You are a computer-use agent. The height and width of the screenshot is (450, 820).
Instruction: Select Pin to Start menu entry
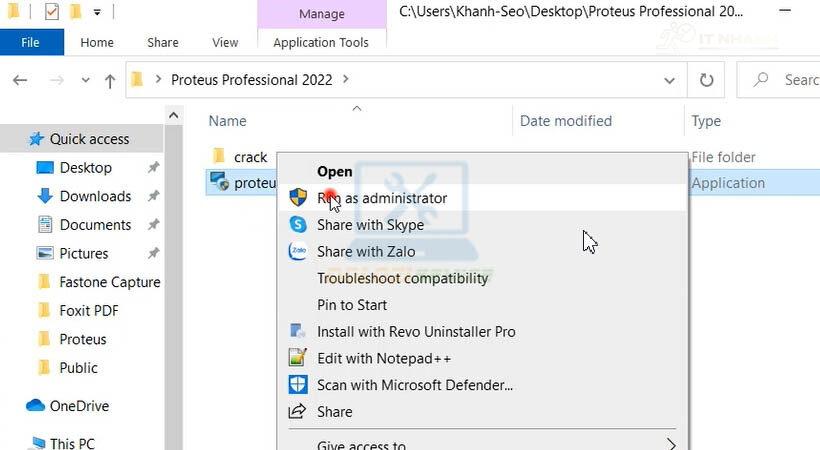352,305
